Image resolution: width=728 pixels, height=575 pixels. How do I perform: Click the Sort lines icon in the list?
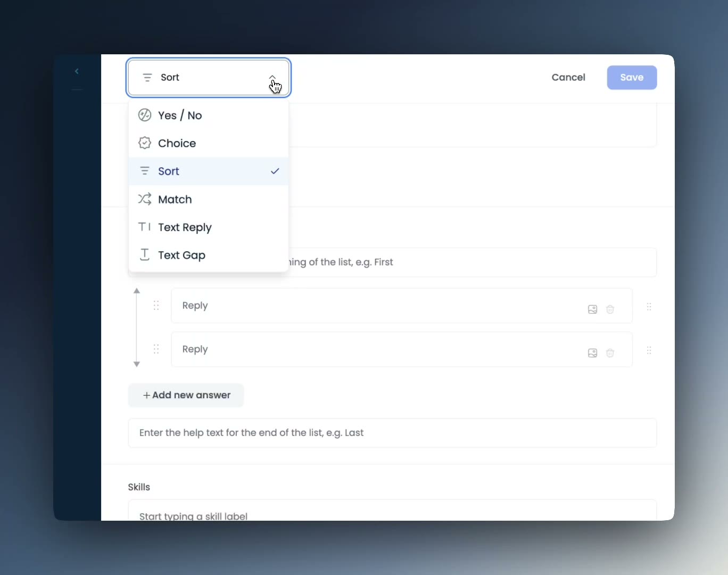(x=145, y=171)
